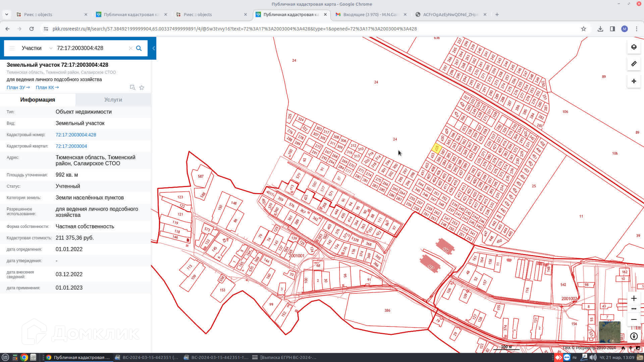Switch basemap via satellite thumbnail

click(x=609, y=332)
